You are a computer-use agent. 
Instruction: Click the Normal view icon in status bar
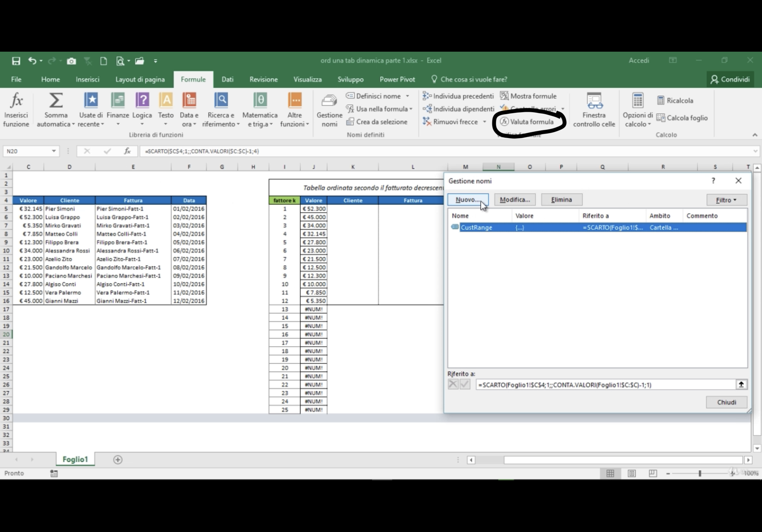[610, 473]
